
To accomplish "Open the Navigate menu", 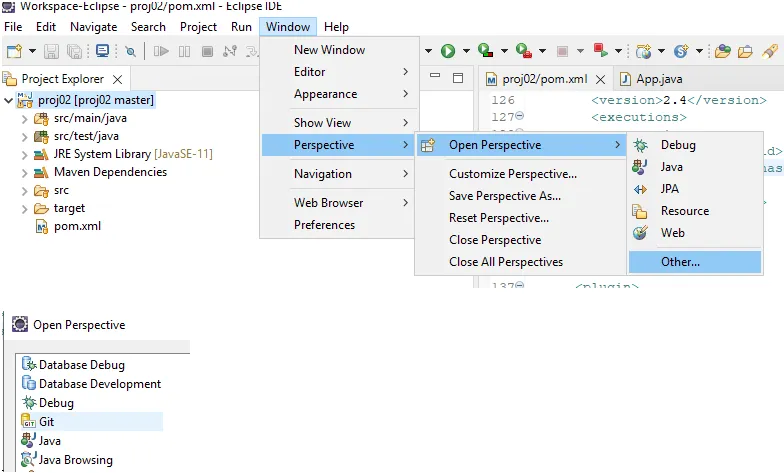I will click(94, 27).
